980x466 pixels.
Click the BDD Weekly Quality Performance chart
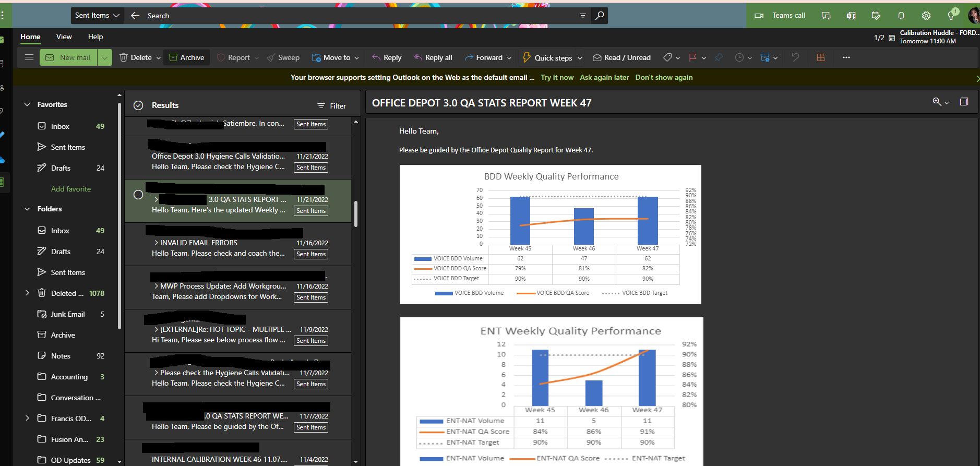pyautogui.click(x=551, y=234)
